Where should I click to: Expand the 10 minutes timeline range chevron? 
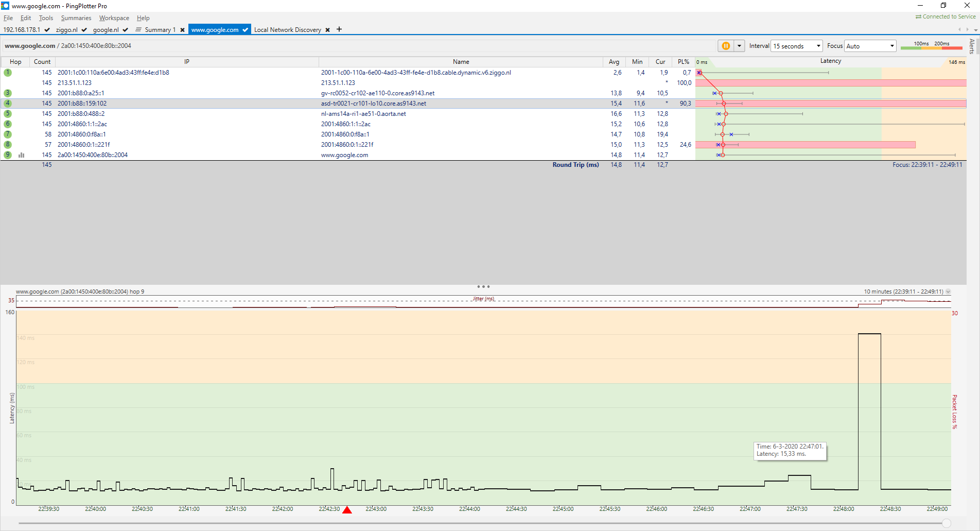click(x=948, y=292)
